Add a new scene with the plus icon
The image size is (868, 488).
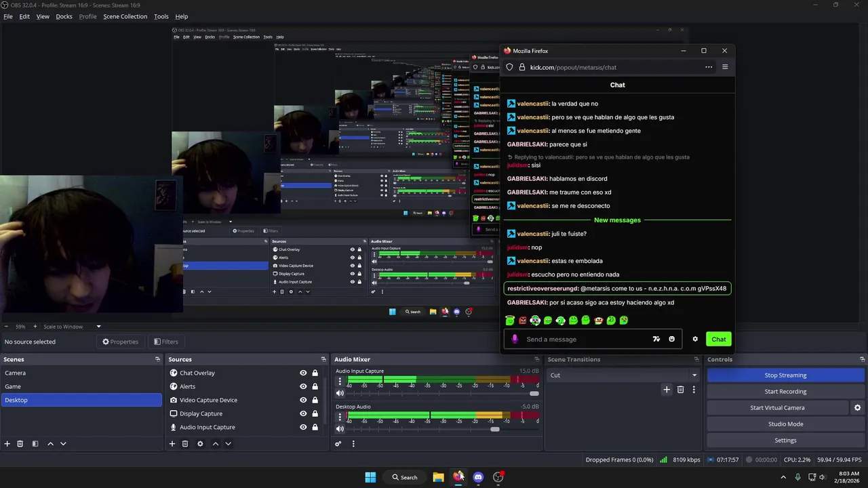pos(7,444)
